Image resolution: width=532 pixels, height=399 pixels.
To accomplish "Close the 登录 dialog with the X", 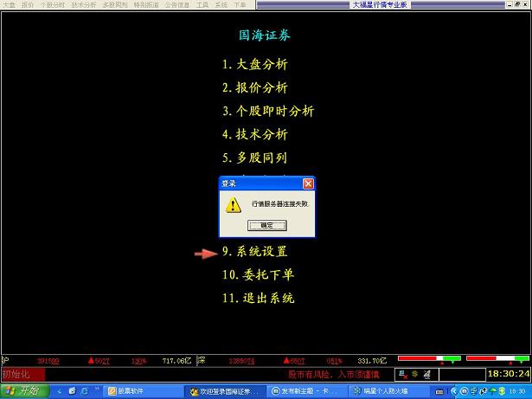I will tap(308, 183).
